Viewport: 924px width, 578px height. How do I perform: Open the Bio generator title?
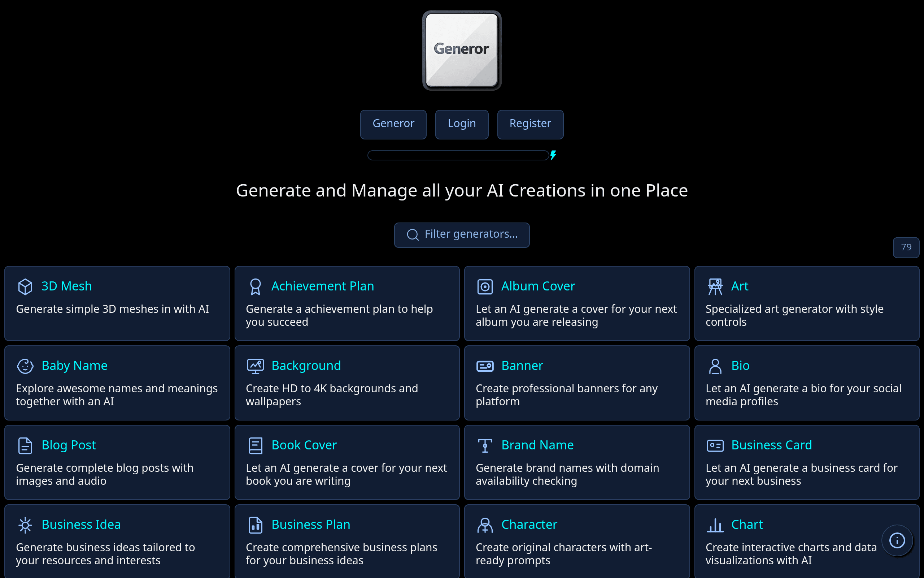click(x=740, y=366)
